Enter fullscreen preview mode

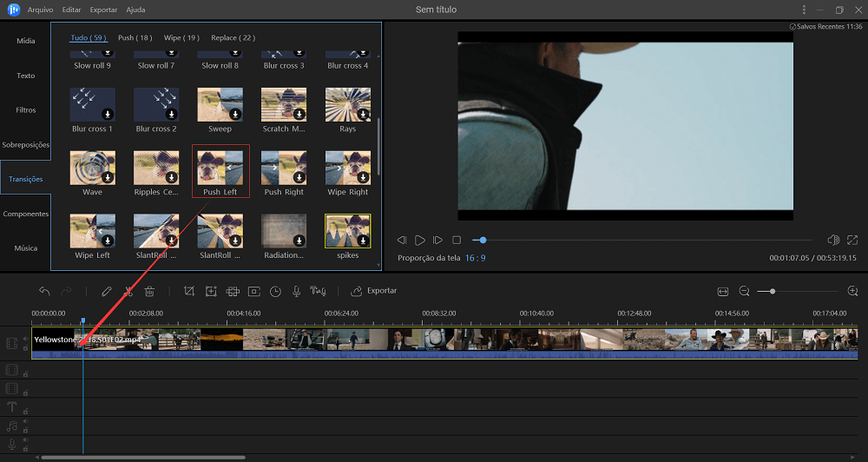tap(852, 240)
